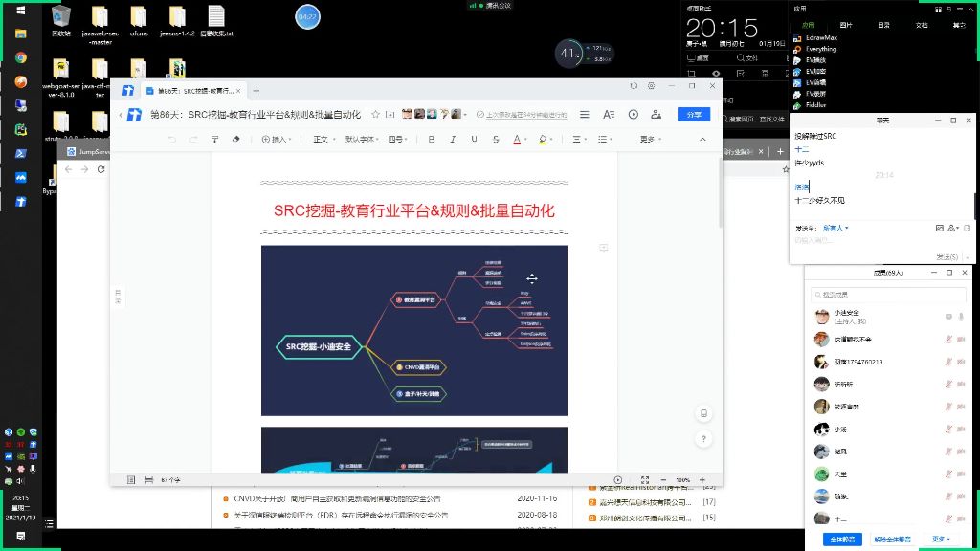The image size is (980, 551).
Task: Toggle microphone for member 听昕昕
Action: pyautogui.click(x=948, y=385)
